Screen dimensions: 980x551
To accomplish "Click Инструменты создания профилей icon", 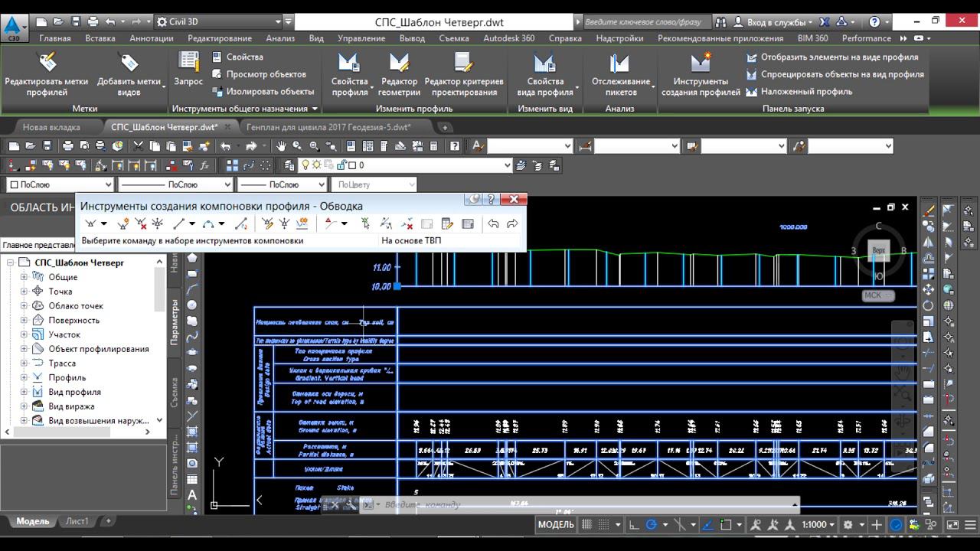I will pos(700,64).
